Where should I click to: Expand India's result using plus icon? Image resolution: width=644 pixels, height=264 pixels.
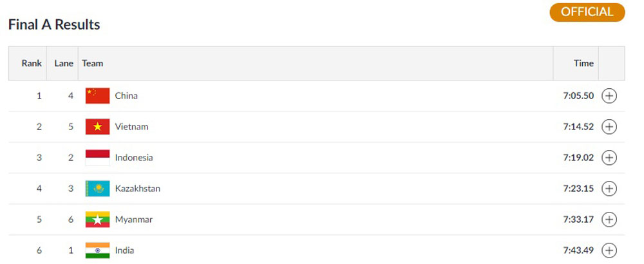pos(609,250)
